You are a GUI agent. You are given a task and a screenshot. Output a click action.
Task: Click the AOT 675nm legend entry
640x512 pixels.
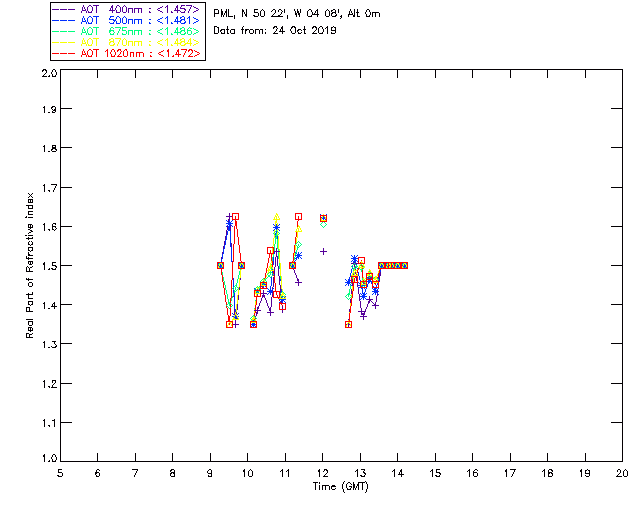point(127,31)
